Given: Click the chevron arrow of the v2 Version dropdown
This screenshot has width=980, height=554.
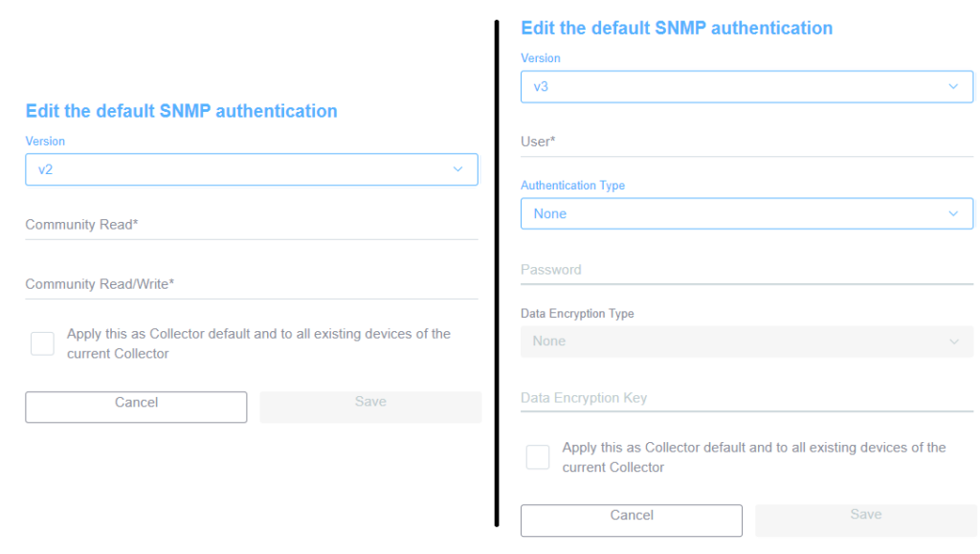Looking at the screenshot, I should [x=457, y=169].
